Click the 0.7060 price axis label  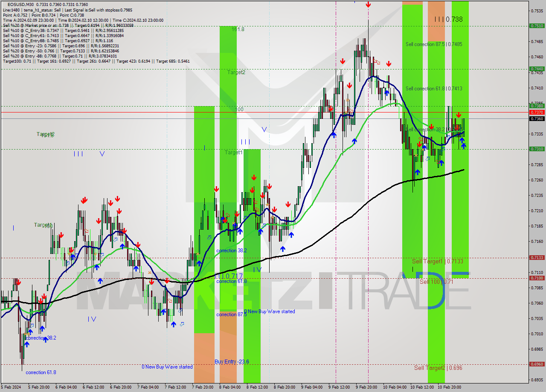(x=536, y=303)
